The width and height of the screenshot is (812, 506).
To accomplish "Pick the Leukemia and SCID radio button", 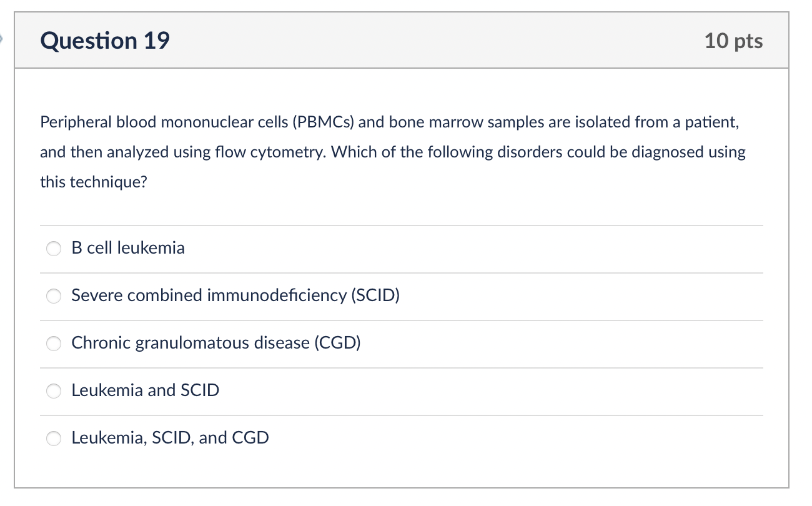I will [x=54, y=392].
